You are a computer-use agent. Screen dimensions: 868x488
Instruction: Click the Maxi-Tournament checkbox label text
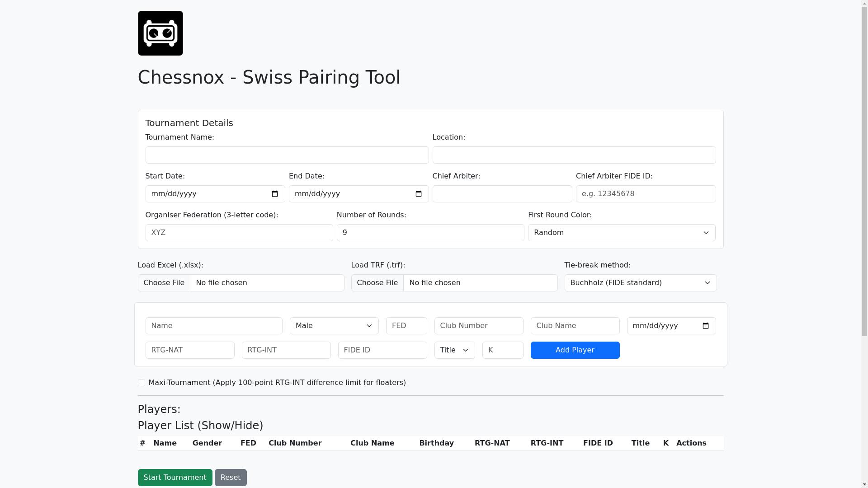(277, 383)
